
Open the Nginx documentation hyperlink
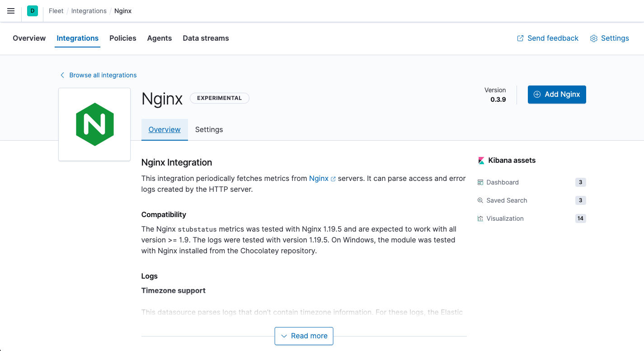(319, 178)
